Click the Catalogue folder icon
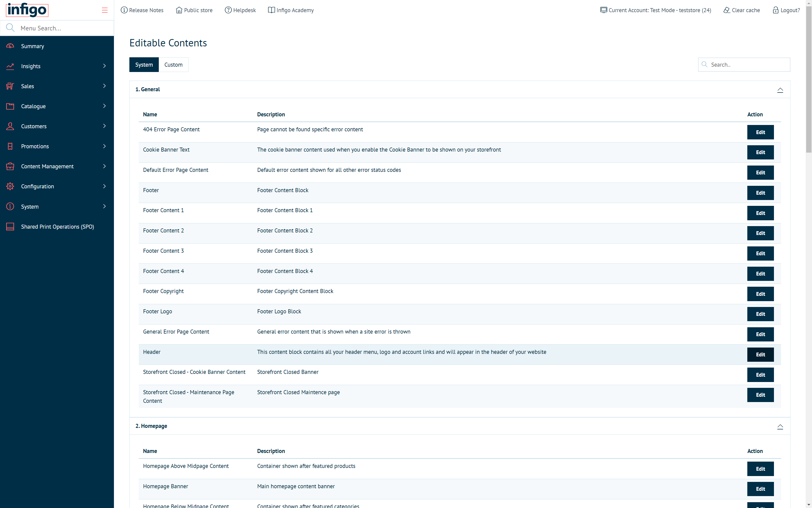Image resolution: width=812 pixels, height=508 pixels. pos(10,106)
